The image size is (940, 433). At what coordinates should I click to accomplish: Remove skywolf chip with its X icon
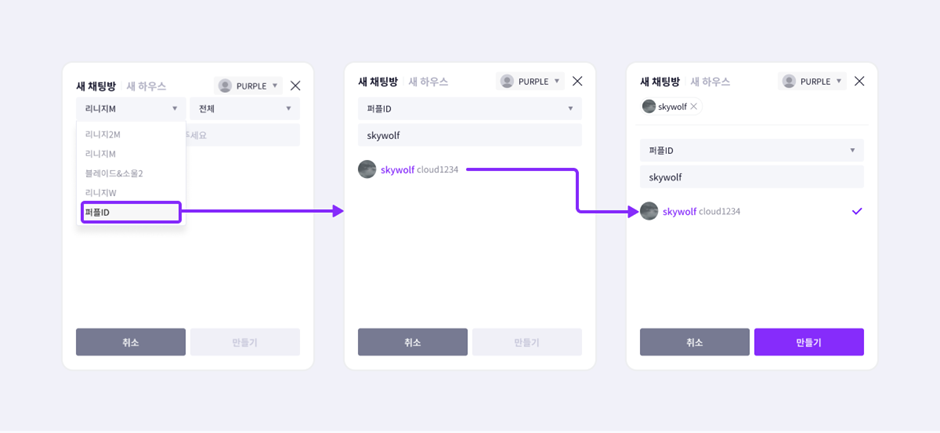pyautogui.click(x=694, y=107)
